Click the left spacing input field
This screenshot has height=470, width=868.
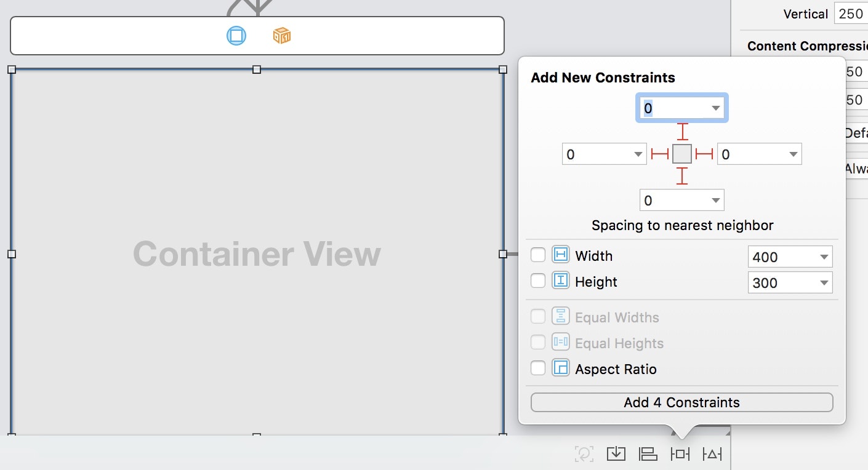[605, 154]
